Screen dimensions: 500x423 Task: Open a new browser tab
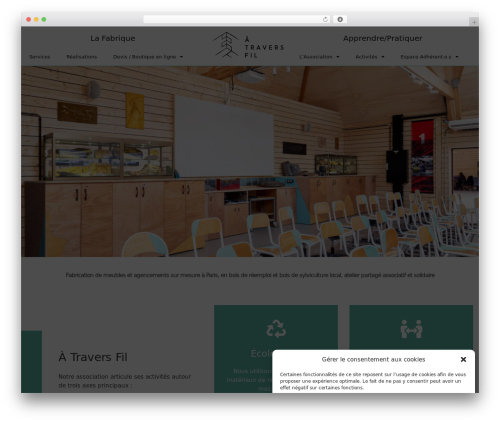point(474,22)
